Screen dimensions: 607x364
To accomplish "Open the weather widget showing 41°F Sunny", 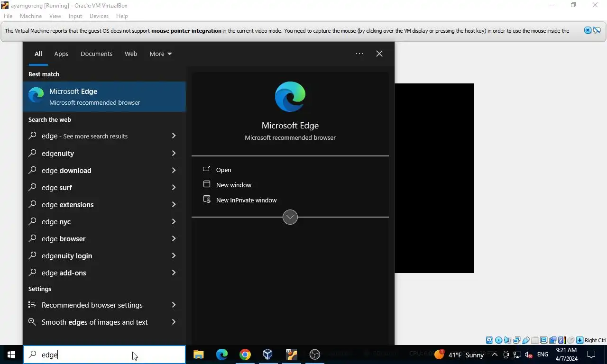I will pyautogui.click(x=459, y=355).
